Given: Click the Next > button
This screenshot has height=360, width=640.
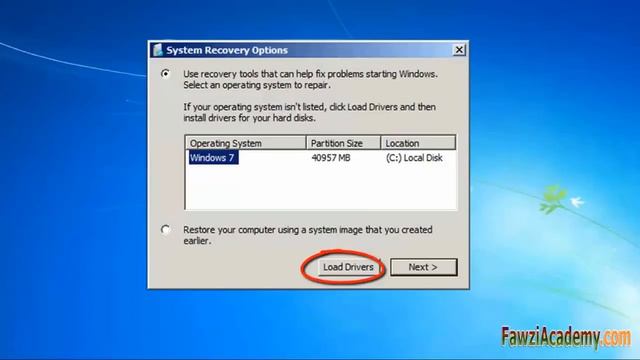Looking at the screenshot, I should [x=423, y=267].
